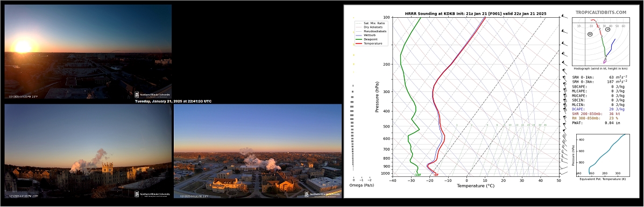Click the SRH 0-3km reading
The height and width of the screenshot is (207, 644).
[600, 82]
